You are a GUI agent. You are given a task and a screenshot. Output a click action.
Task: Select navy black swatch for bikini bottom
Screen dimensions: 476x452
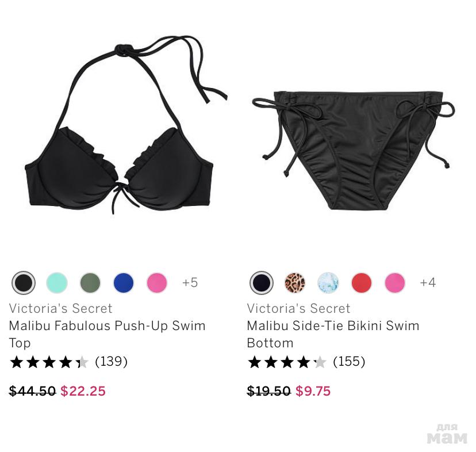point(262,283)
